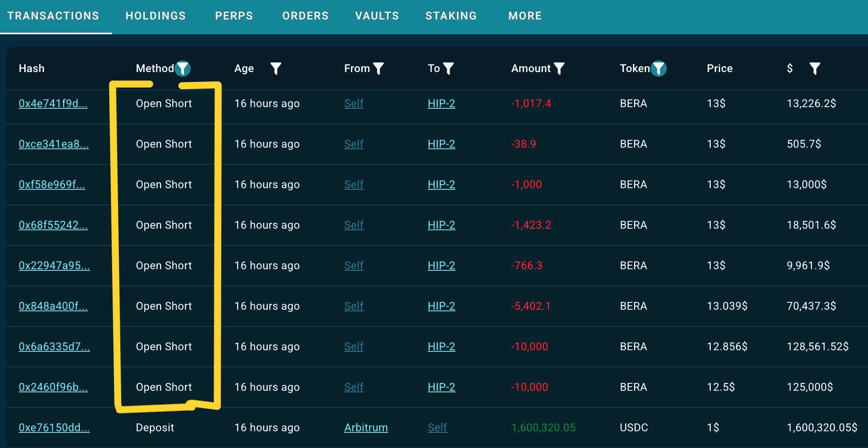Image resolution: width=868 pixels, height=448 pixels.
Task: Click the -5,402.1 amount value
Action: point(531,306)
